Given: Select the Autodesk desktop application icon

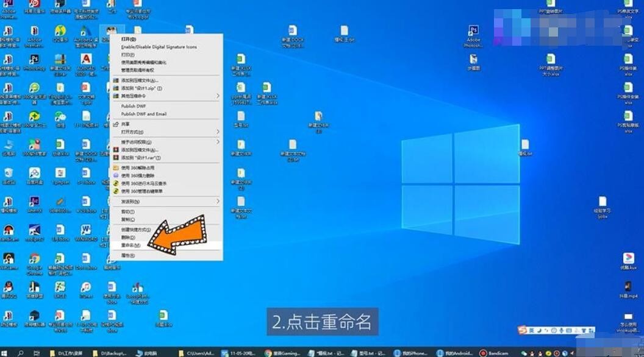Looking at the screenshot, I should (x=86, y=35).
